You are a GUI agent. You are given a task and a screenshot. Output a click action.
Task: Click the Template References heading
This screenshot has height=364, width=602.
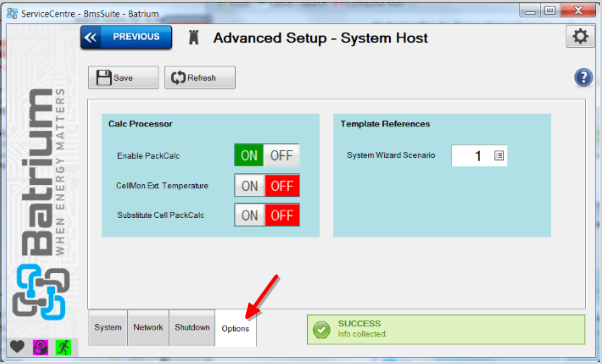click(385, 124)
